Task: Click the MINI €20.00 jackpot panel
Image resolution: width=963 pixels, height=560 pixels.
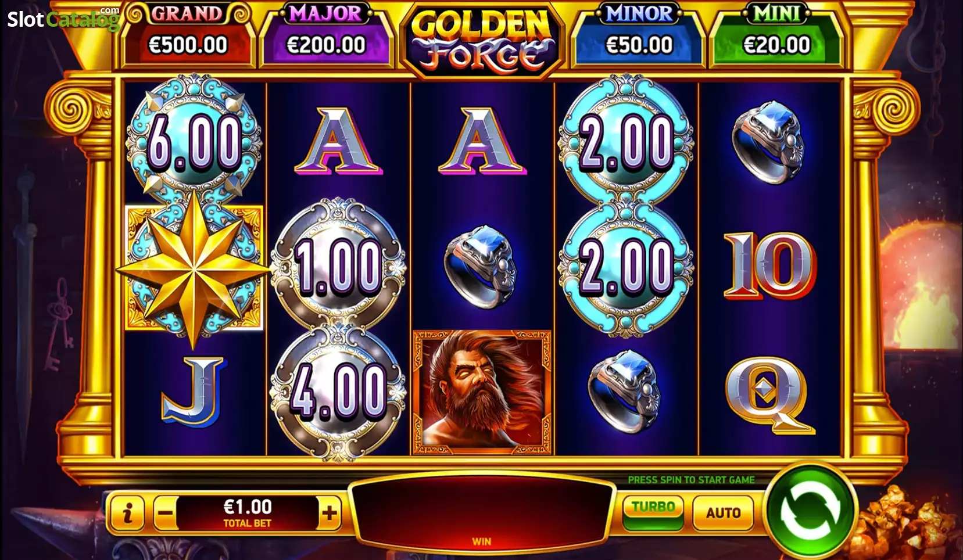Action: (x=777, y=36)
